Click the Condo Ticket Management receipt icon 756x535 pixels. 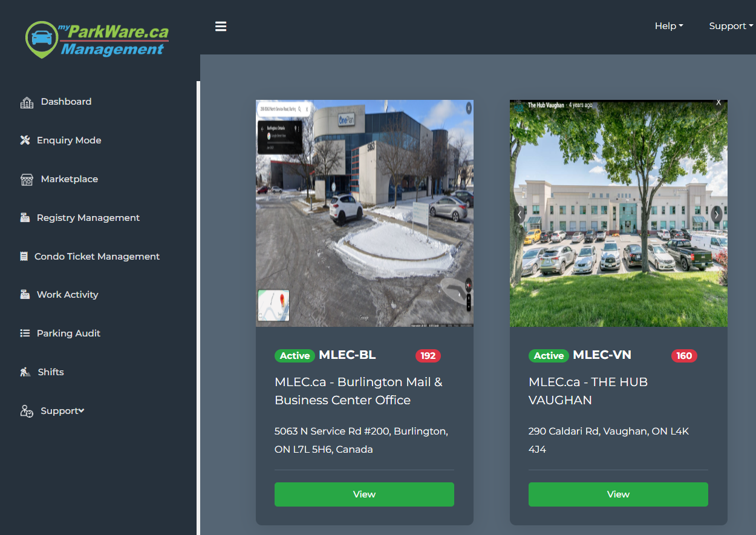pos(24,257)
